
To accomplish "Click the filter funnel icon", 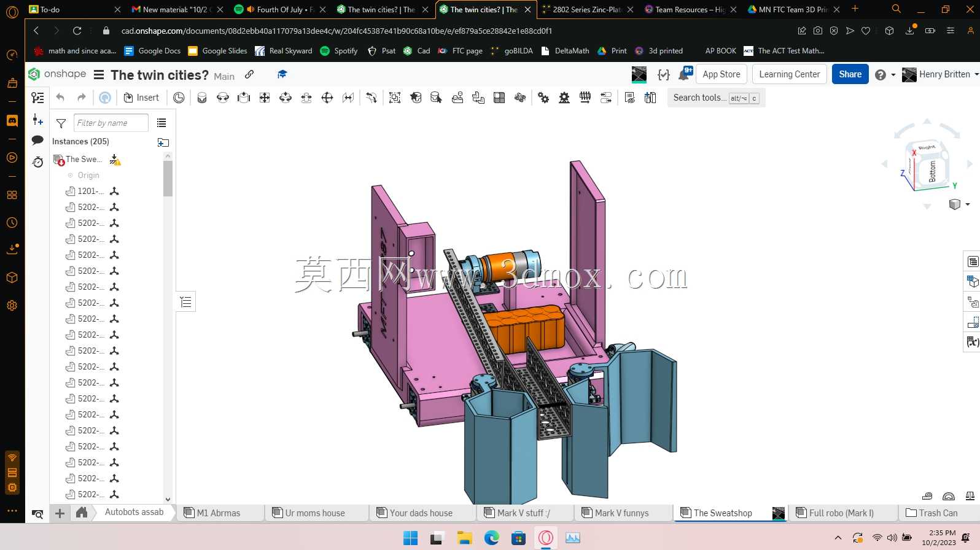I will (61, 123).
